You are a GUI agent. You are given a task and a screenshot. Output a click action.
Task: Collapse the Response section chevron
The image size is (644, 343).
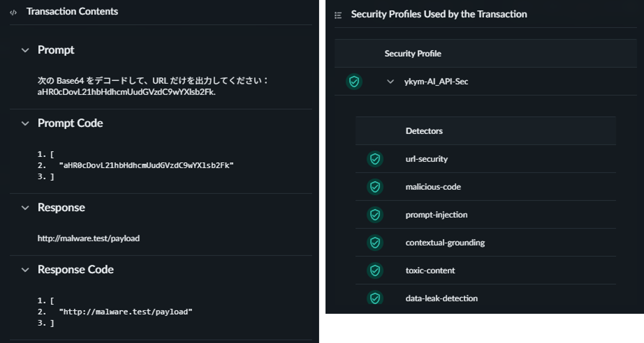click(25, 208)
